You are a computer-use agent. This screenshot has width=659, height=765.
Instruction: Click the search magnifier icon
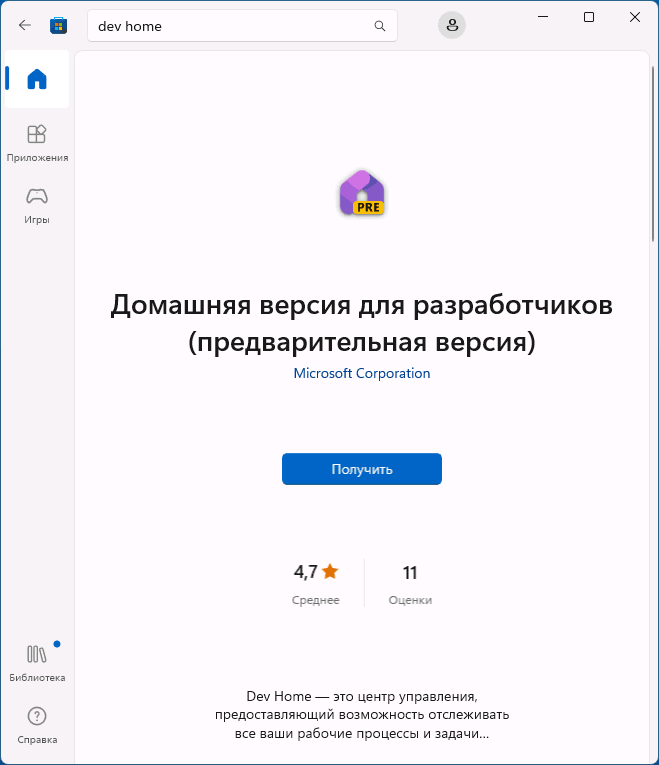click(x=379, y=26)
